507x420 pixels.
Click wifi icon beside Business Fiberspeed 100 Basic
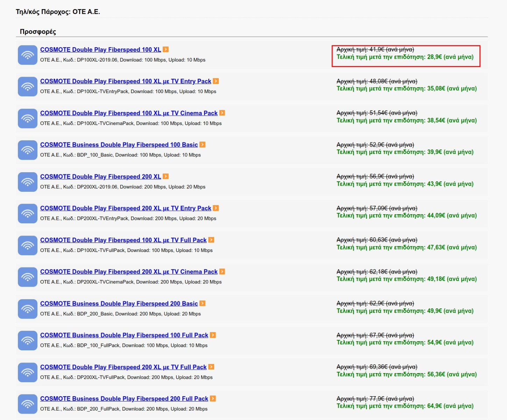28,150
